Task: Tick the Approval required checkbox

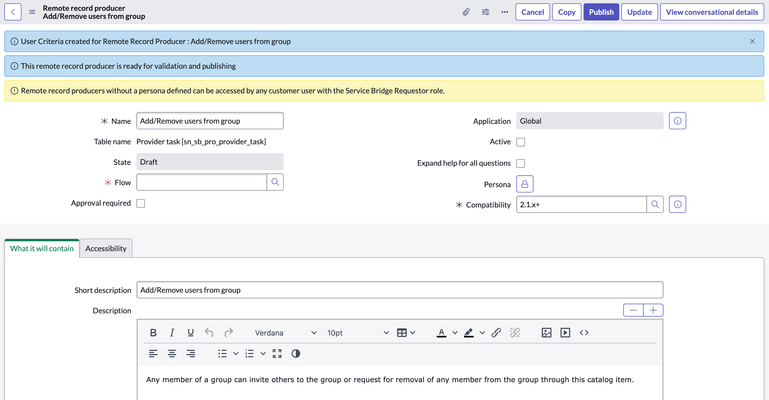Action: pos(141,203)
